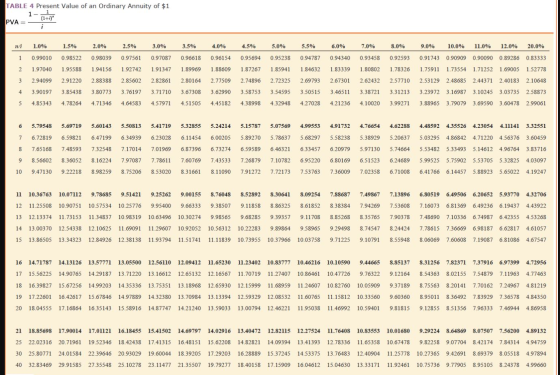Click the value 16.39827
Screen dimensions: 560x375
coord(40,285)
